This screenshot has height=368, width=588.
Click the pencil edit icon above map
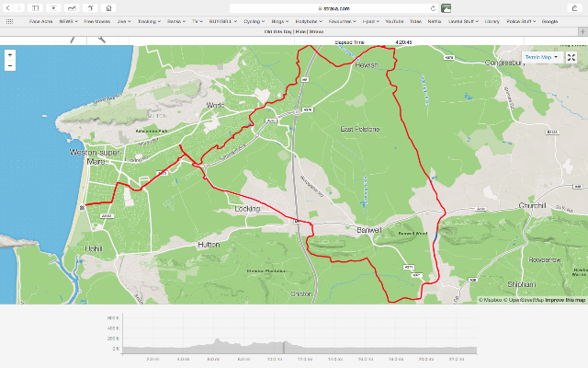click(x=72, y=39)
